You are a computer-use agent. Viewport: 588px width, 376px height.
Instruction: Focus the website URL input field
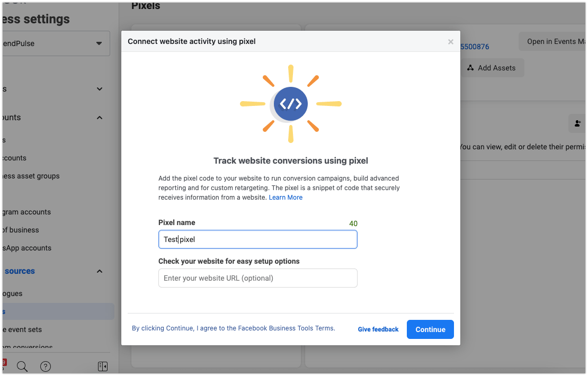click(x=257, y=278)
